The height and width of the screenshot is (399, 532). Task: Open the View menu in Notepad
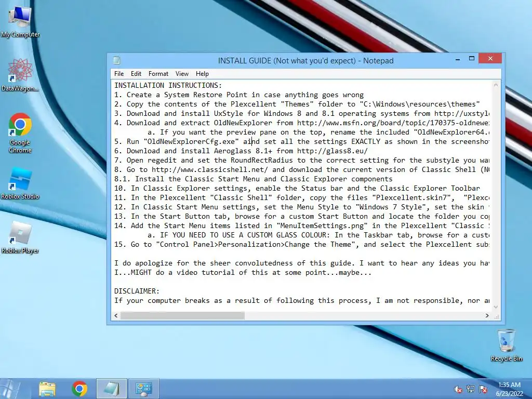coord(182,74)
